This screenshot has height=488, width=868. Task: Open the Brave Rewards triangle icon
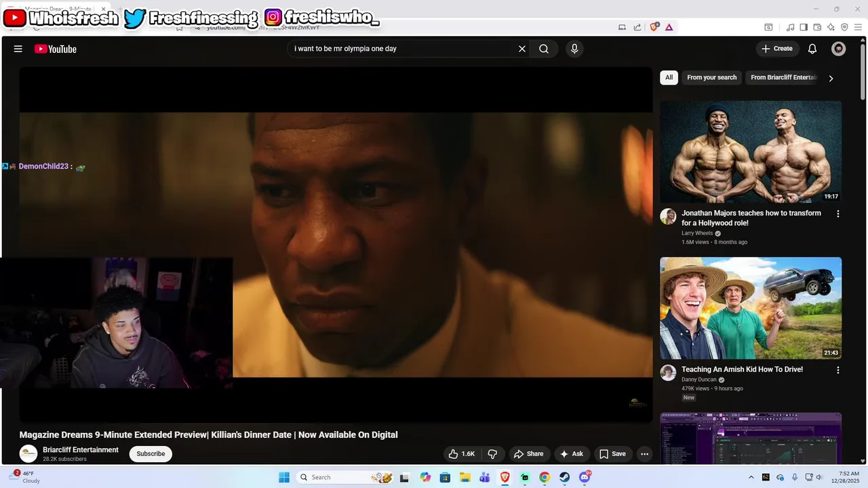pos(669,27)
